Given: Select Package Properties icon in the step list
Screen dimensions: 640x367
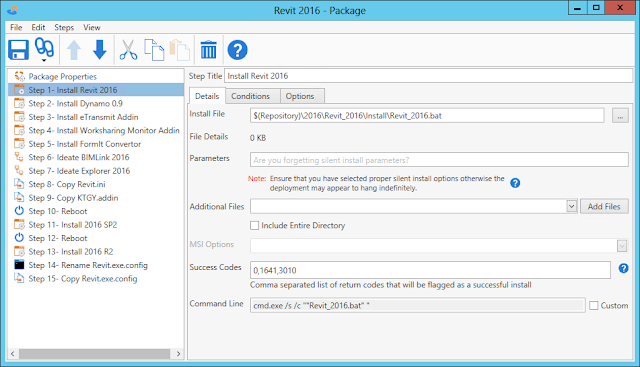Looking at the screenshot, I should 19,76.
